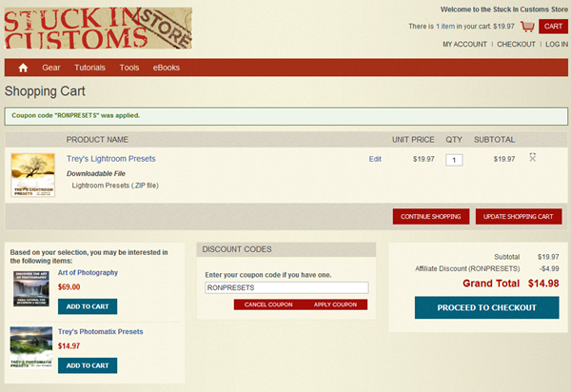This screenshot has width=571, height=392.
Task: Edit the Lightroom Presets cart item
Action: [375, 159]
